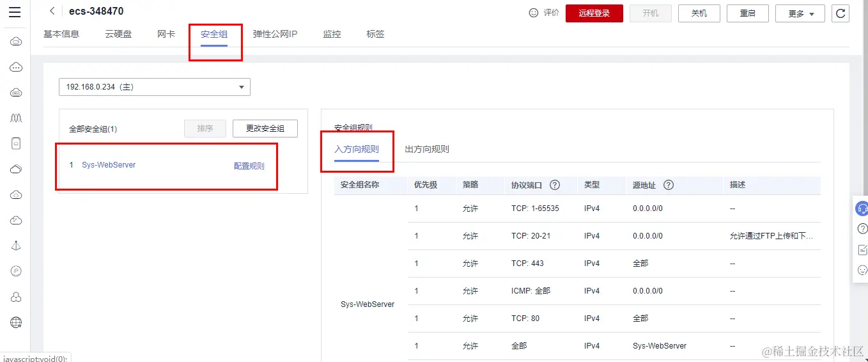Expand the 更多 dropdown button
The height and width of the screenshot is (362, 868).
point(800,13)
